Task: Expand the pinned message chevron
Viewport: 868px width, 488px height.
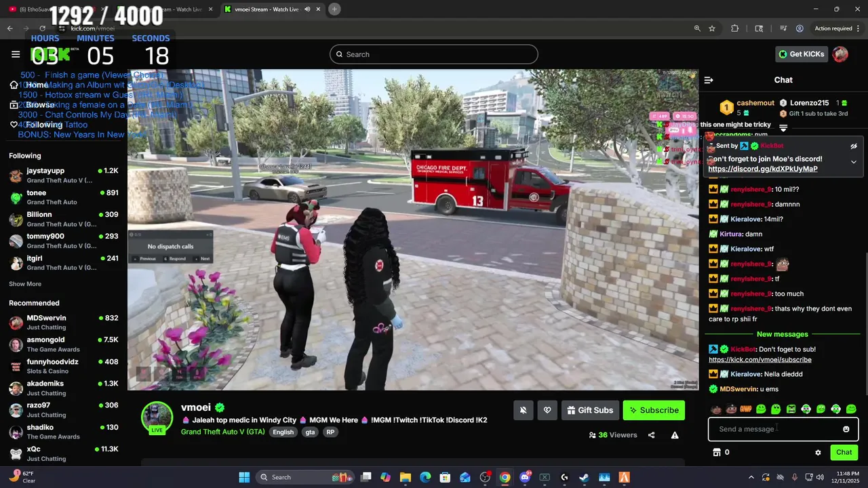Action: point(854,162)
